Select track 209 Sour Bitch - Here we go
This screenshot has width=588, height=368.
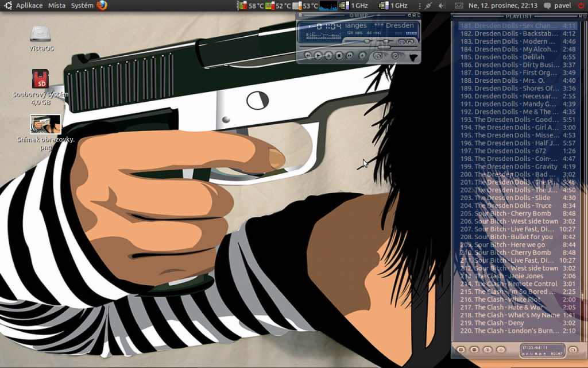(x=517, y=245)
